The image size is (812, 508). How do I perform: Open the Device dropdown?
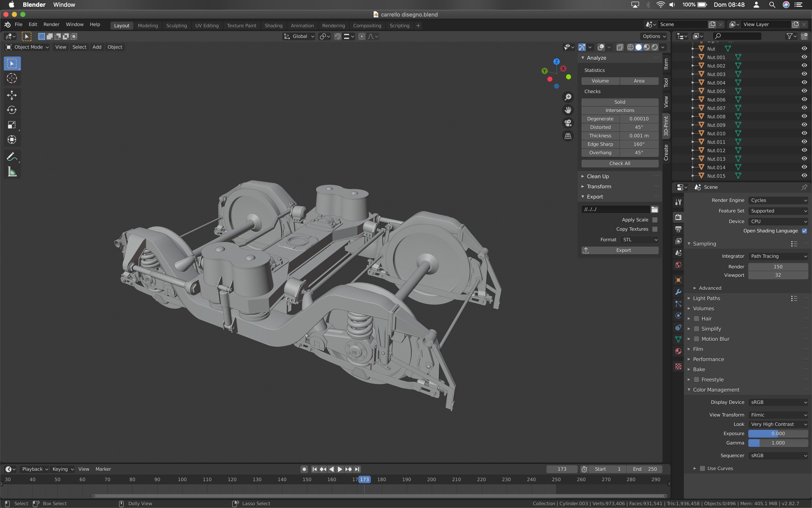pyautogui.click(x=778, y=221)
